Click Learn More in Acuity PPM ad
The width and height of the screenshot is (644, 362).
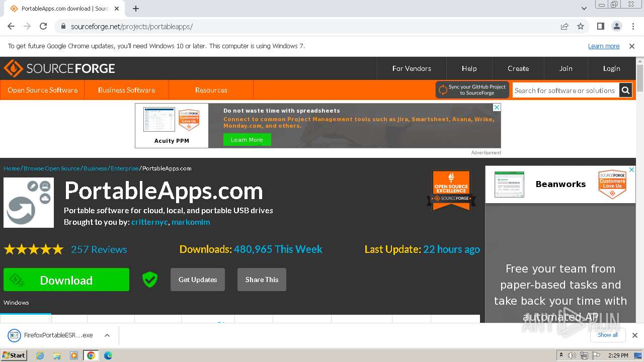(247, 140)
